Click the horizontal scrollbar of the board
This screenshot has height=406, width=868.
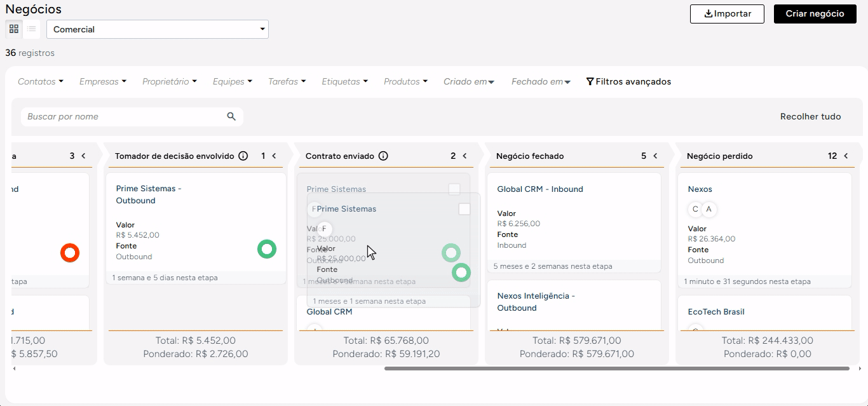pos(616,369)
